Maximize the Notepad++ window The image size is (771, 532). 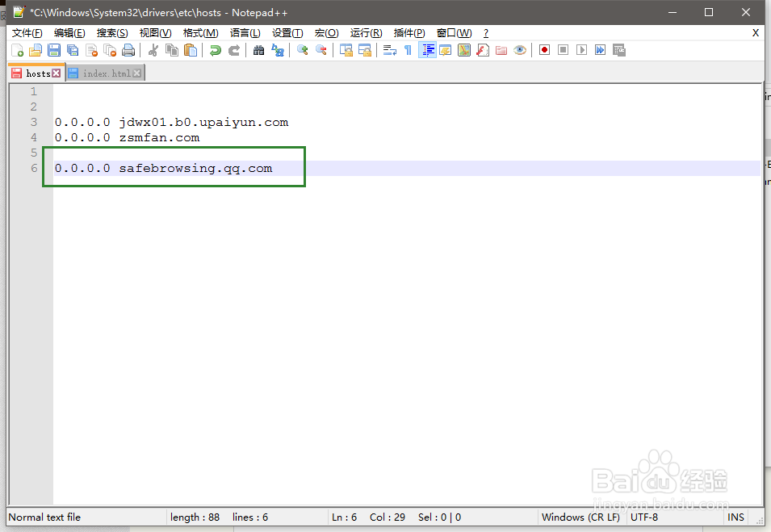(709, 12)
